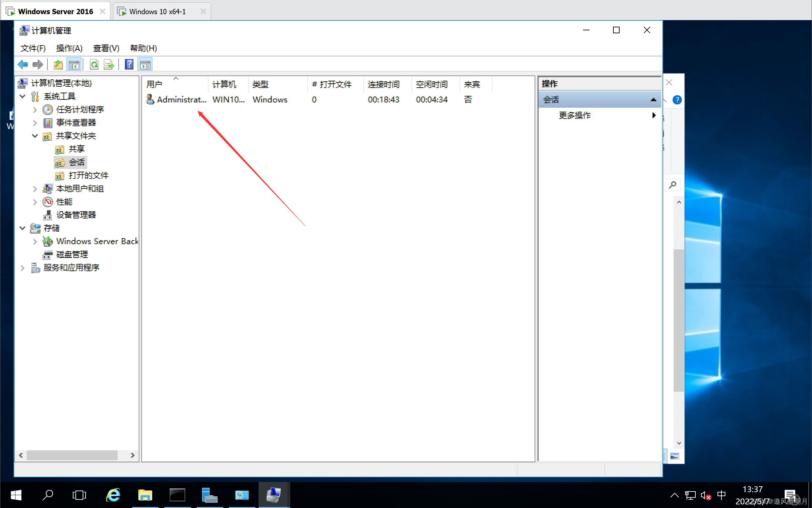Screen dimensions: 812x508
Task: Toggle Show/Hide Console Tree toolbar icon
Action: point(74,64)
